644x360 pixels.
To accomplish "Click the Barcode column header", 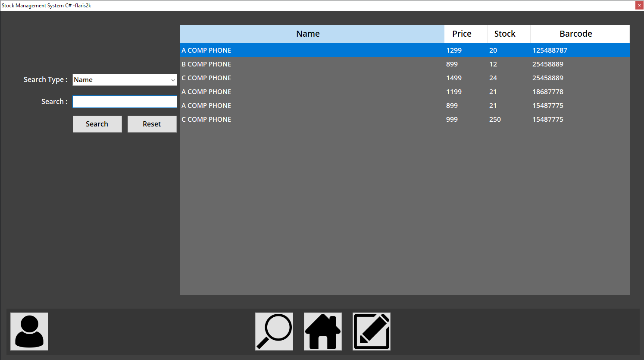I will click(576, 34).
